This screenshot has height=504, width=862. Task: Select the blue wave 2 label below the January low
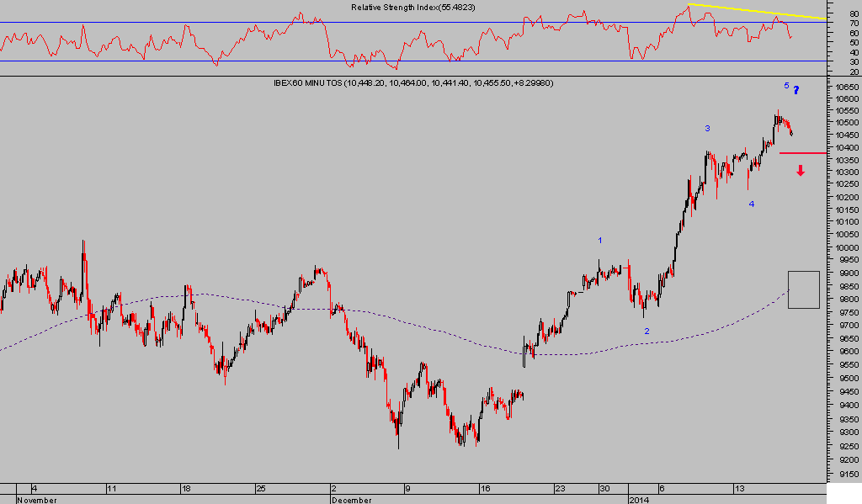(x=646, y=331)
